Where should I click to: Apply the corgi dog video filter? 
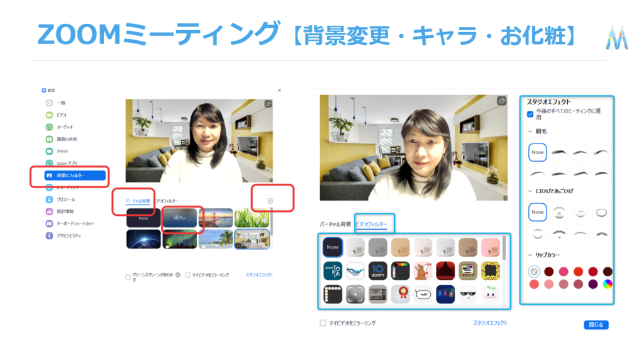[x=423, y=271]
